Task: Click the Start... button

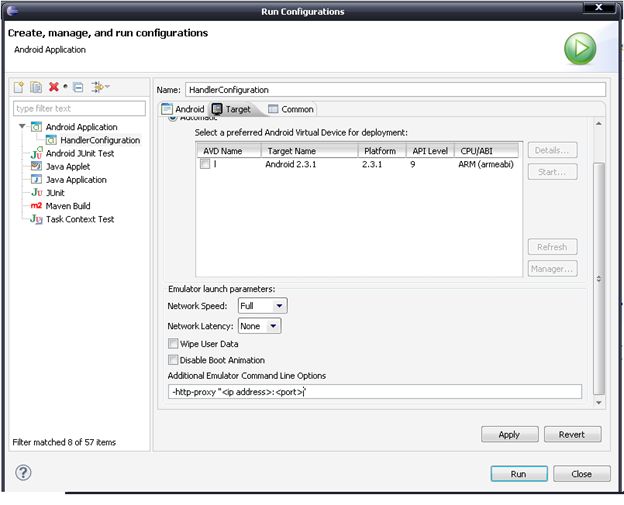Action: (552, 172)
